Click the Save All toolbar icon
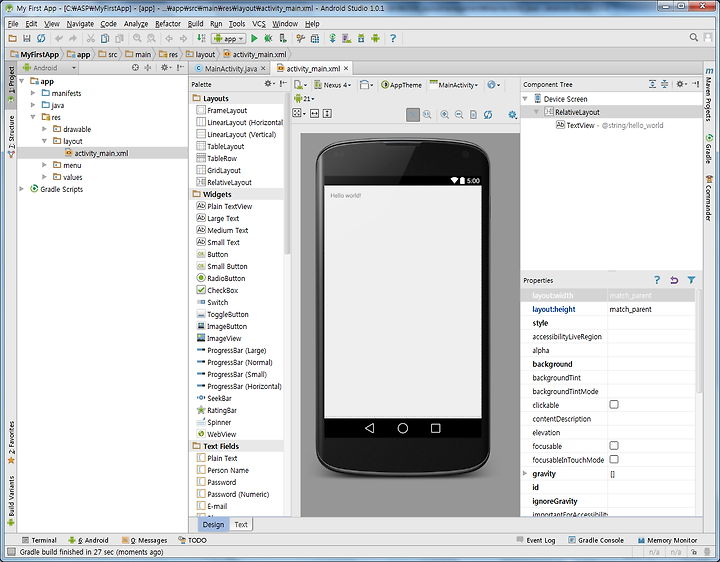 click(x=27, y=39)
